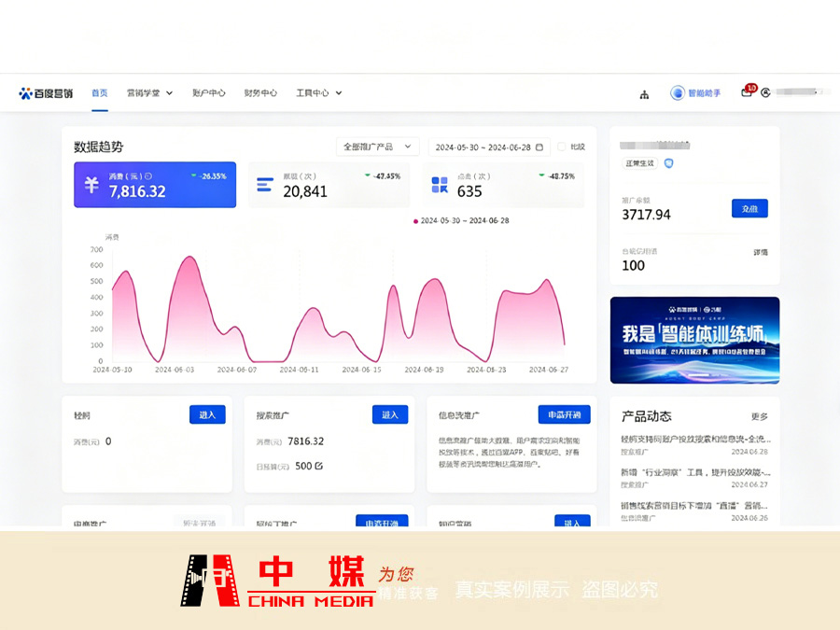Enable the 比较 checkbox

tap(562, 147)
